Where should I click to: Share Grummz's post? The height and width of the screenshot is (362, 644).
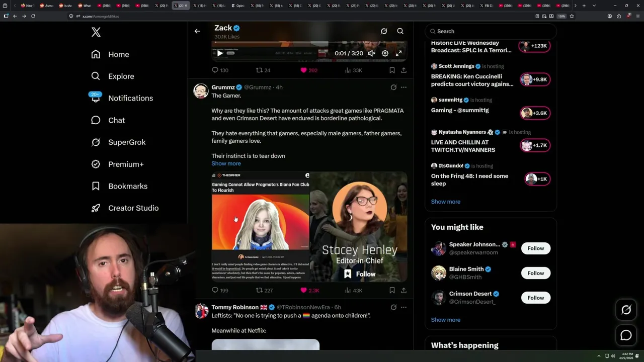click(x=404, y=290)
